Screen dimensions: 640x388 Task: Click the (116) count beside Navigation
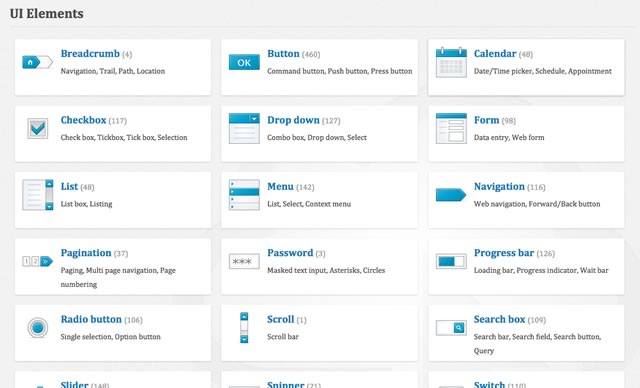(536, 187)
